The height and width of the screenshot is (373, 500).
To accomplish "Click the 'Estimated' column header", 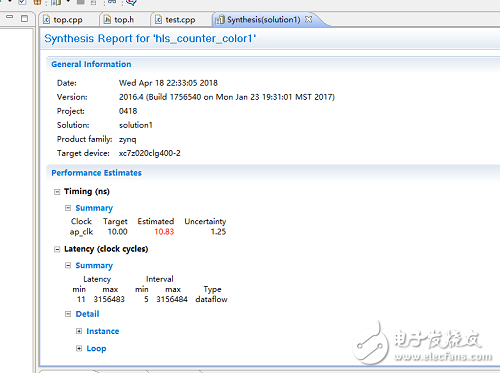I will [156, 221].
